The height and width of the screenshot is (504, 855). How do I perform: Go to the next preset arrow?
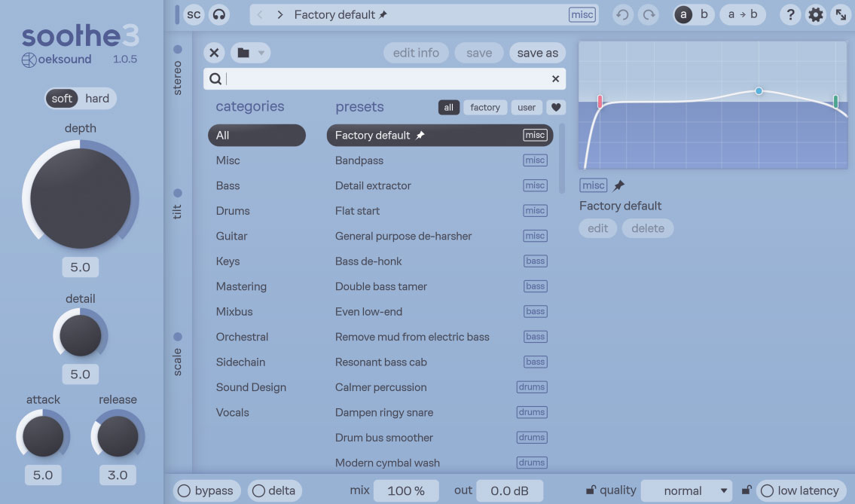click(279, 15)
